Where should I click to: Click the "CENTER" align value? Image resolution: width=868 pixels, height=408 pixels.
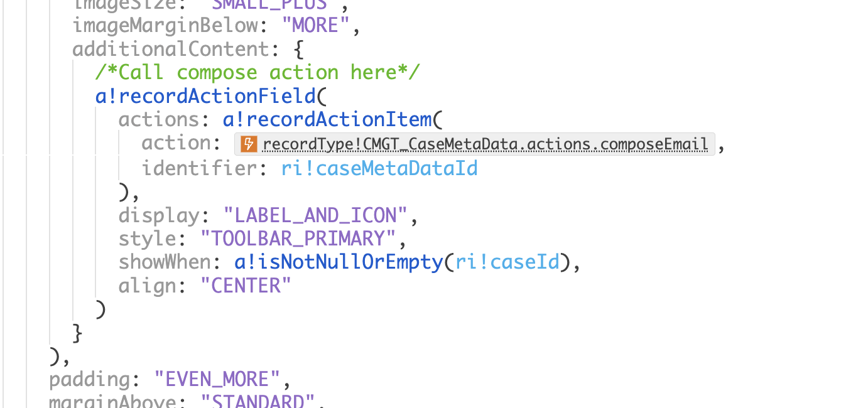(246, 286)
